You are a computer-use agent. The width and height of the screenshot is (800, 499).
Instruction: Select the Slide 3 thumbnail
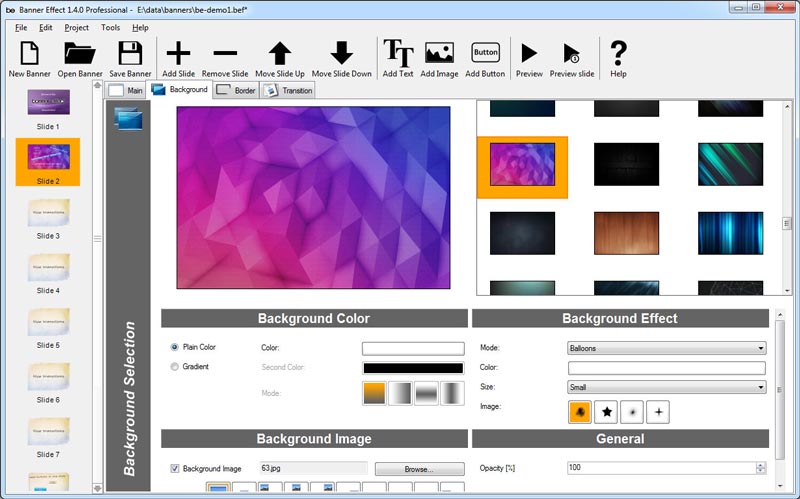tap(48, 214)
